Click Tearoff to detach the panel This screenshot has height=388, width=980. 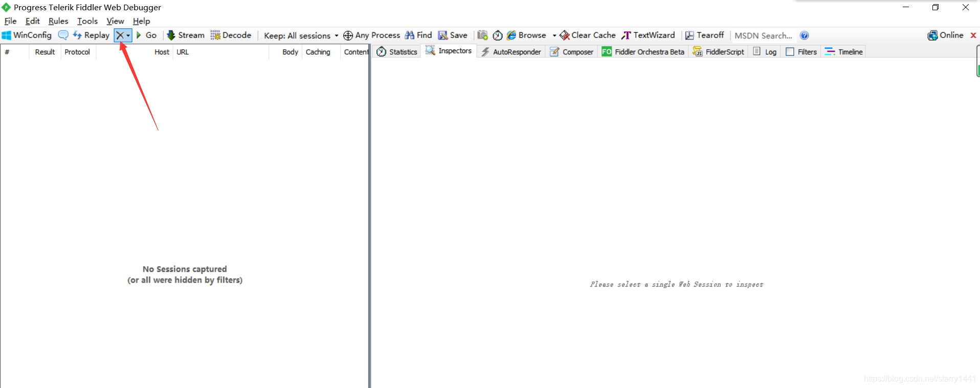705,35
